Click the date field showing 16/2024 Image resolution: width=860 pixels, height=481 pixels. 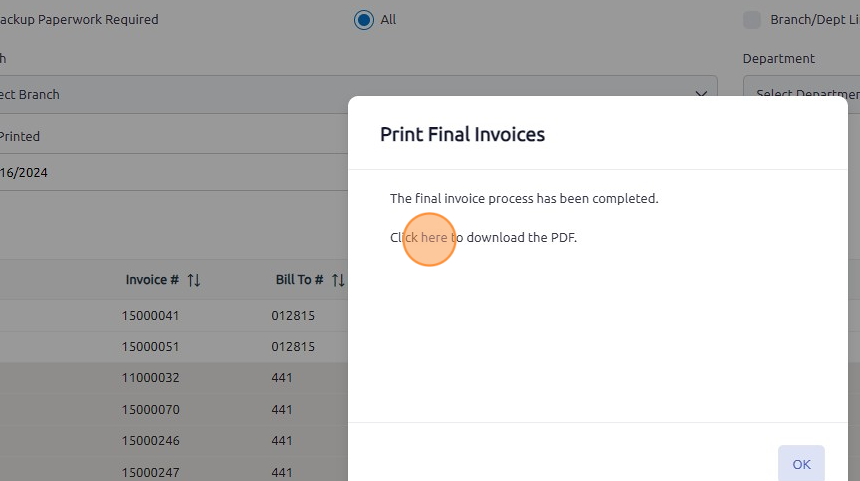174,173
